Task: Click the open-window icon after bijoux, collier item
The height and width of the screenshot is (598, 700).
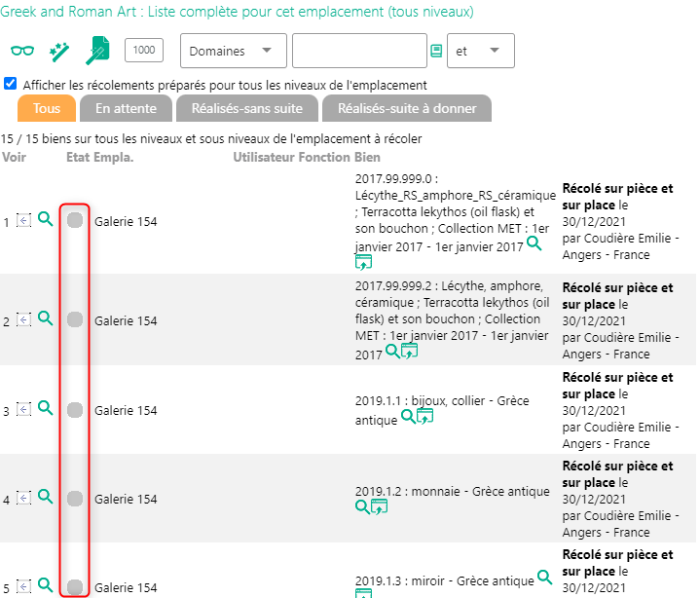Action: [x=424, y=417]
